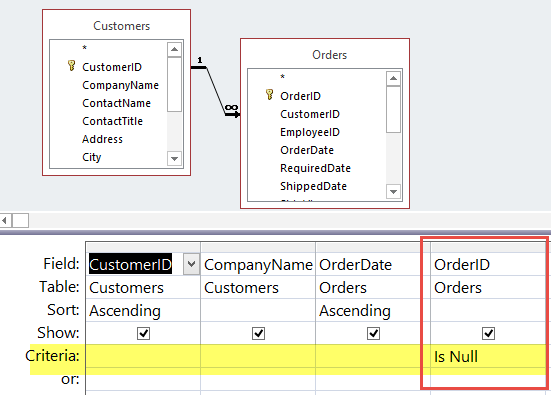The image size is (551, 395).
Task: Click empty Sort cell for CompanyName
Action: tap(258, 310)
